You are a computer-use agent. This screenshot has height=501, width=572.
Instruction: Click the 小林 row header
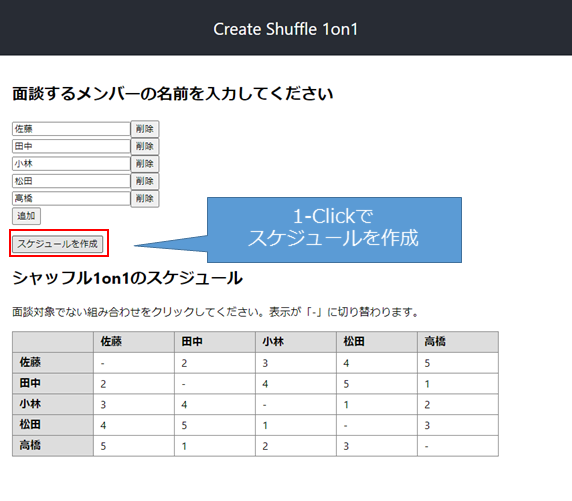[53, 405]
